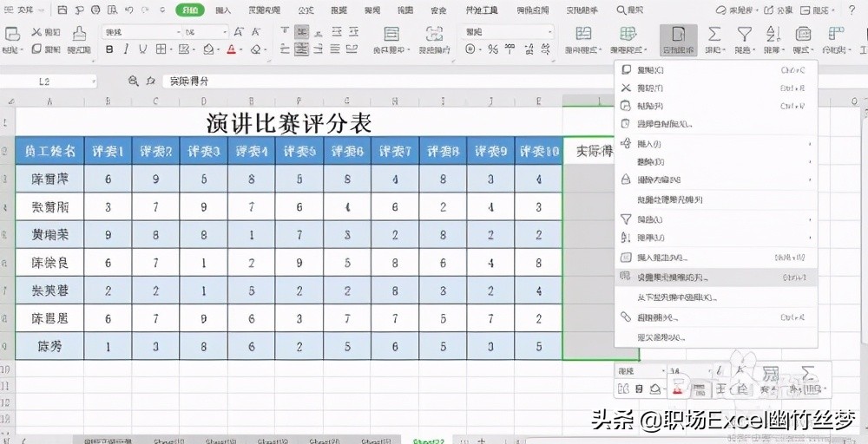Expand Filter submenu in context menu
Viewport: 868px width, 444px height.
pos(811,219)
